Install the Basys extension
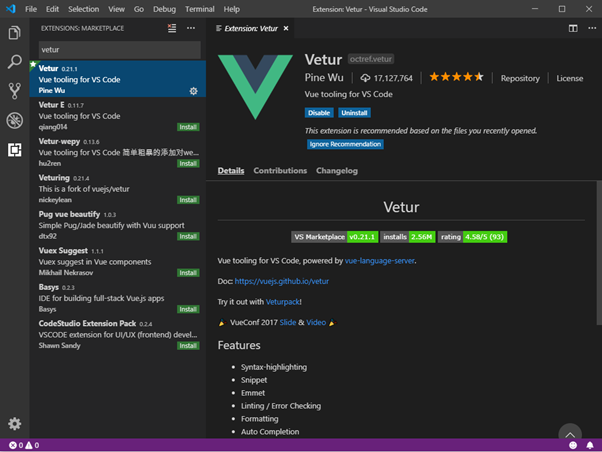 (x=188, y=310)
